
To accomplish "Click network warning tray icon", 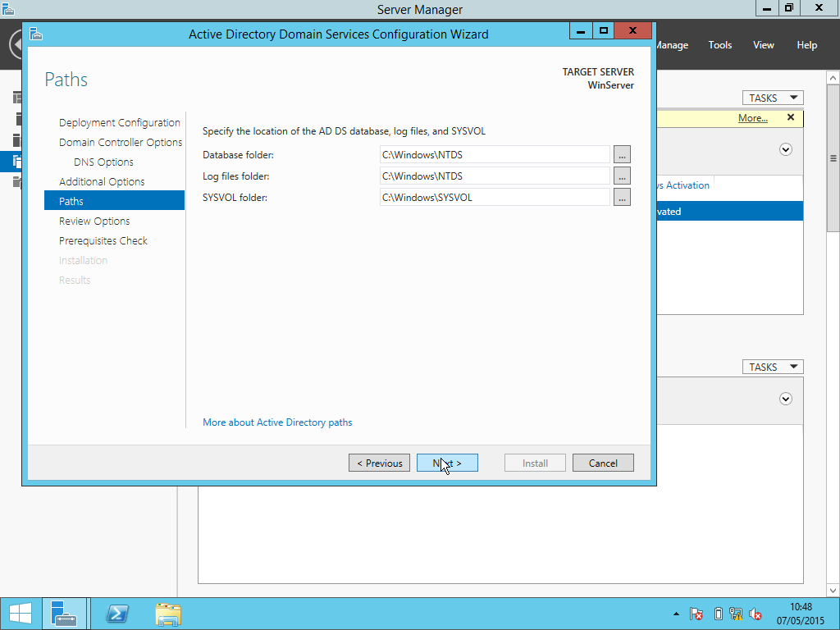I will [x=736, y=614].
